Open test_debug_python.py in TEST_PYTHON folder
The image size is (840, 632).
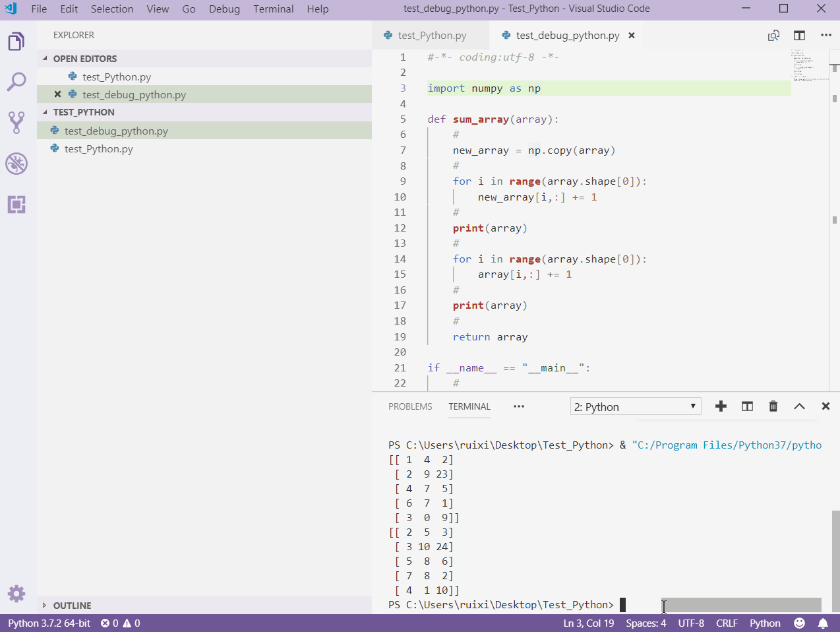click(x=204, y=131)
